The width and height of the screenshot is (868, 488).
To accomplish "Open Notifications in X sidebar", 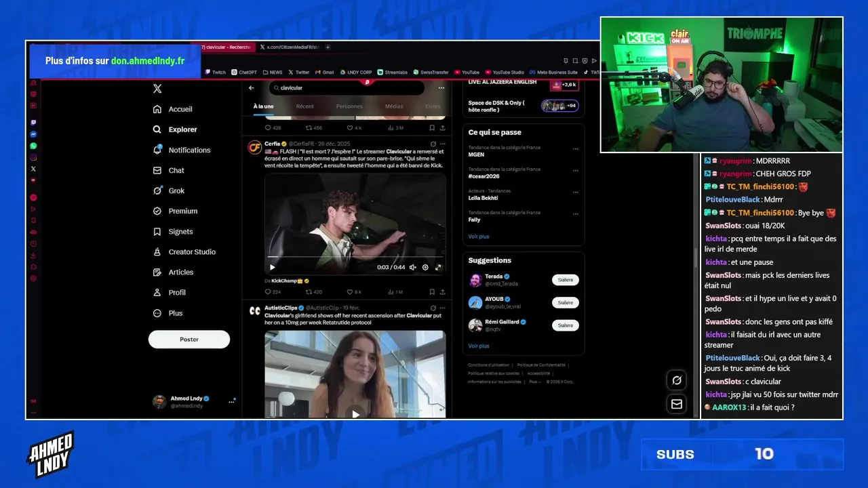I will (182, 150).
